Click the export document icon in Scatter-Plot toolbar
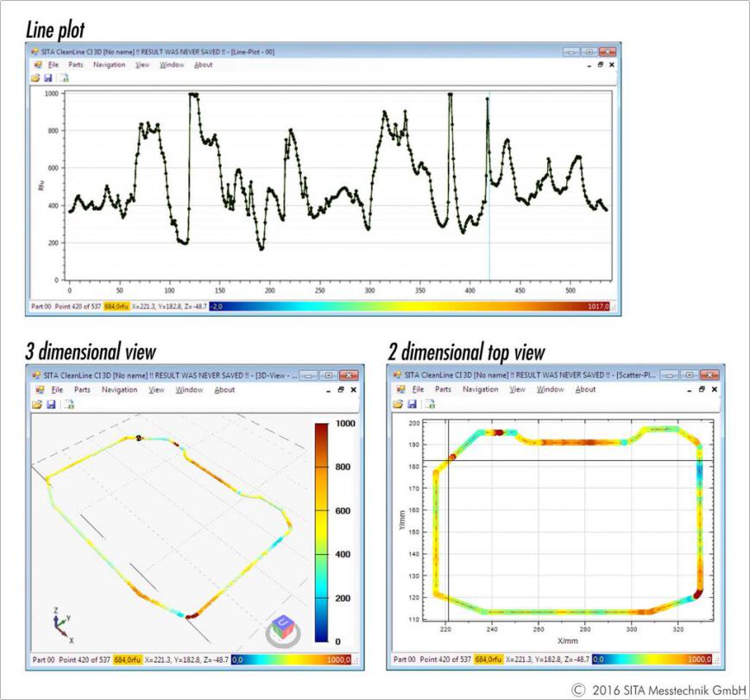Image resolution: width=750 pixels, height=700 pixels. pos(429,403)
